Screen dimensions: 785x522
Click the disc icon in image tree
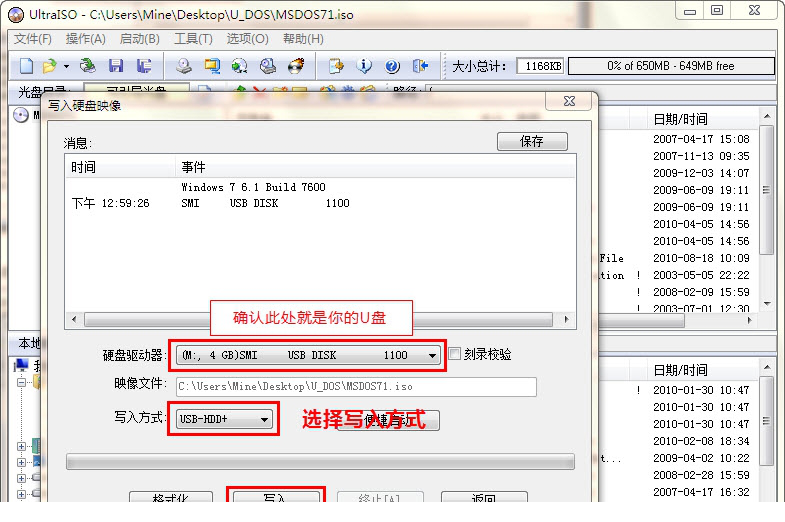(x=21, y=116)
